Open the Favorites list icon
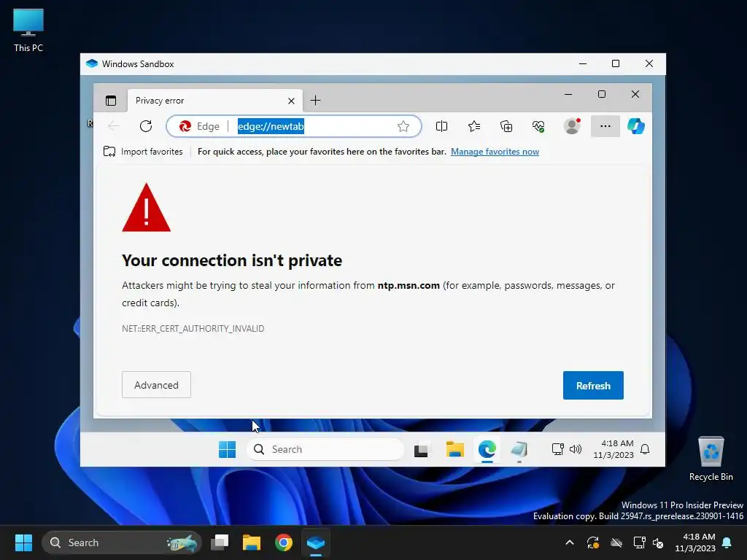The height and width of the screenshot is (560, 747). pyautogui.click(x=474, y=126)
